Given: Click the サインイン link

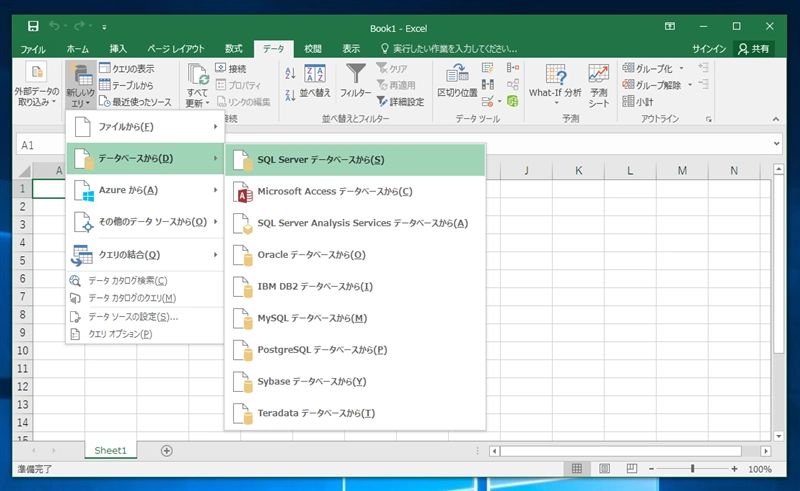Looking at the screenshot, I should click(x=709, y=49).
